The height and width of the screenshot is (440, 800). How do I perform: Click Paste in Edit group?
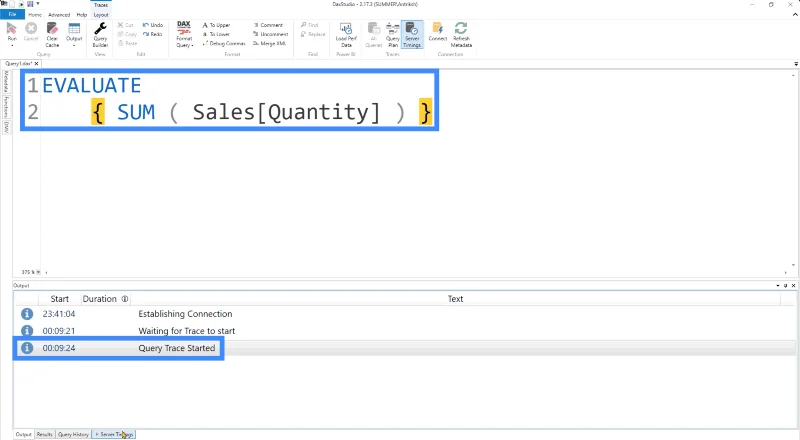point(128,43)
